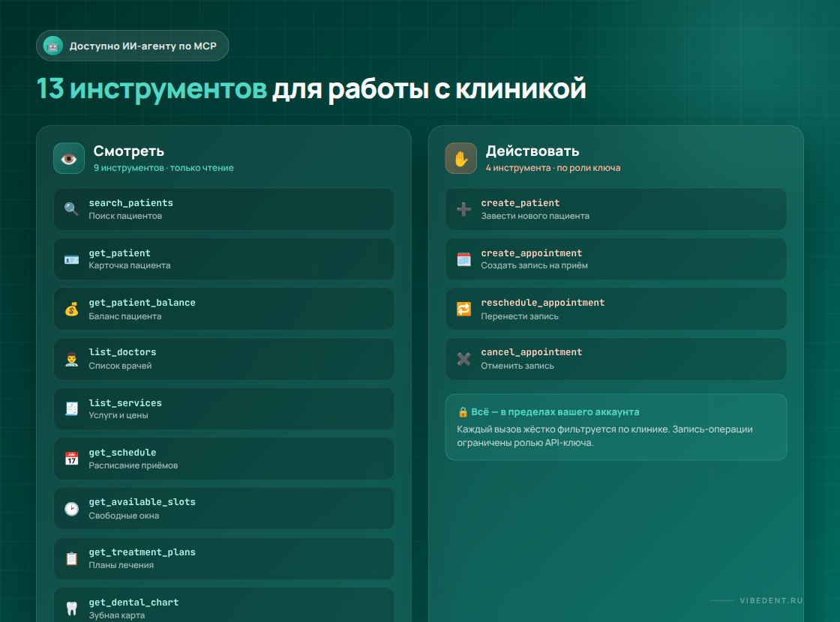Click the 'Поиск пациентов' description
The width and height of the screenshot is (840, 622).
coord(125,216)
